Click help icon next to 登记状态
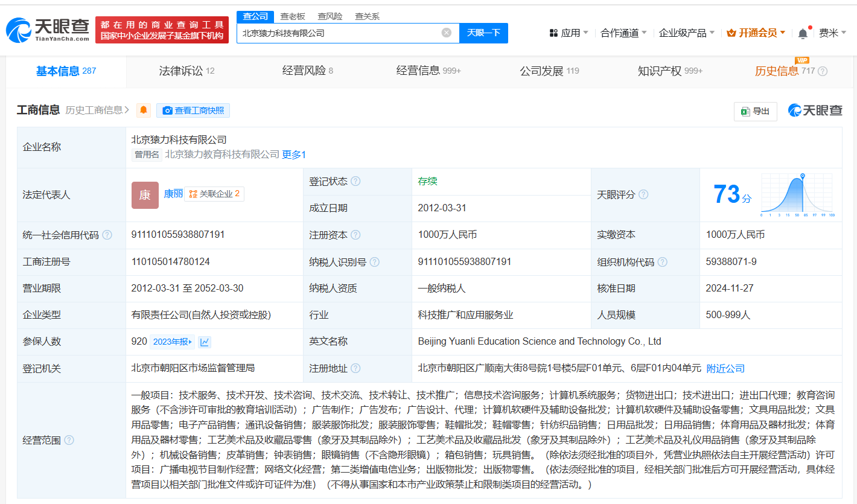 point(355,181)
